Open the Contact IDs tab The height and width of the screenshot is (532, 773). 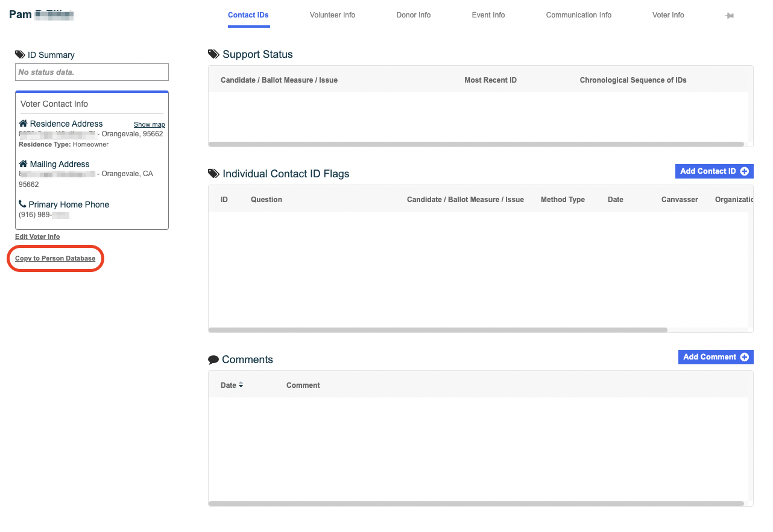point(248,15)
